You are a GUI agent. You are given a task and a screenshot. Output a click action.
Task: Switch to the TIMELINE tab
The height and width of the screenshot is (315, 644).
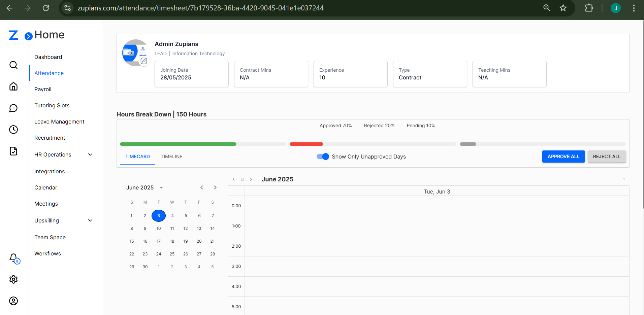pos(171,156)
